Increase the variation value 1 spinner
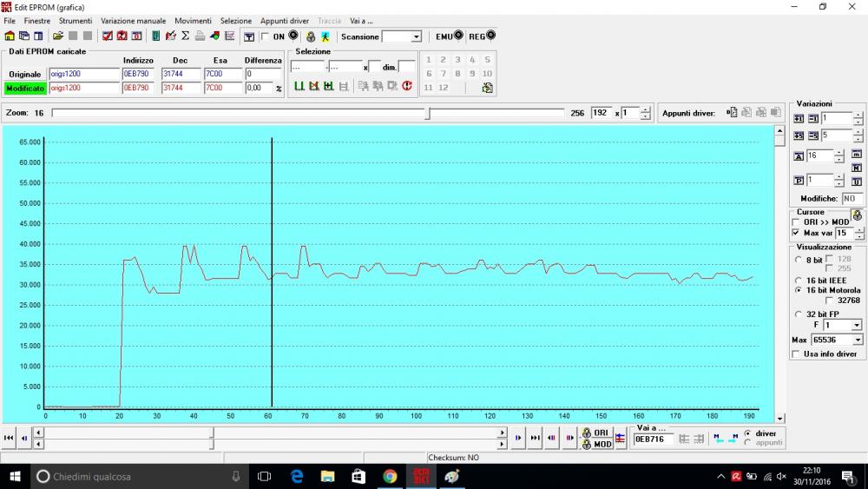This screenshot has width=868, height=489. (x=858, y=116)
